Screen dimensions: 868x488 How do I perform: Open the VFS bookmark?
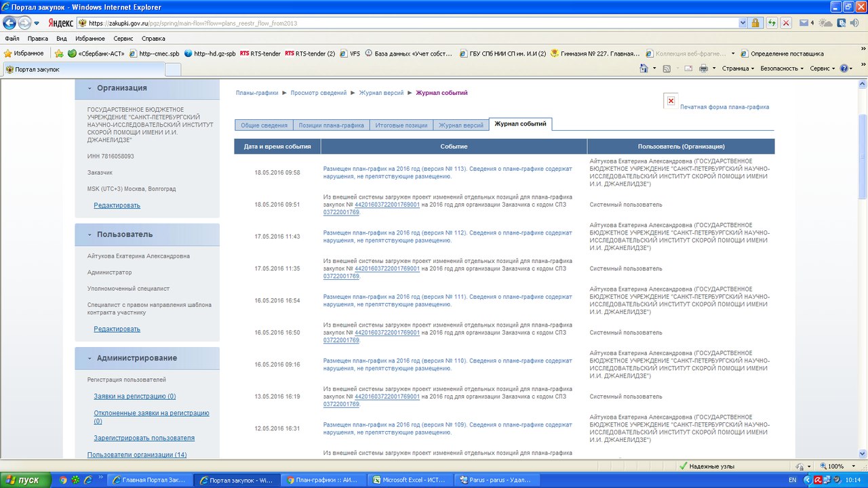(349, 54)
